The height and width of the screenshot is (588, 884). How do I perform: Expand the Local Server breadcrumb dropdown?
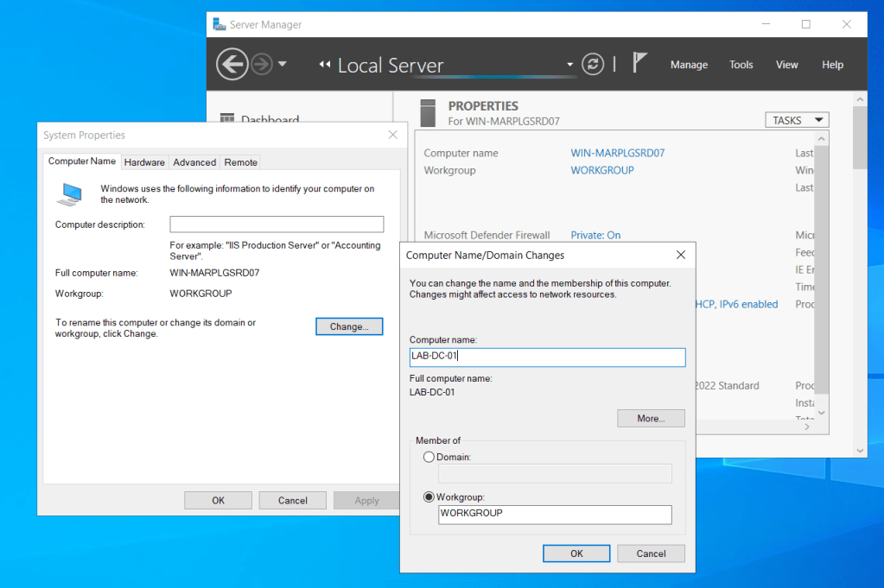coord(569,65)
